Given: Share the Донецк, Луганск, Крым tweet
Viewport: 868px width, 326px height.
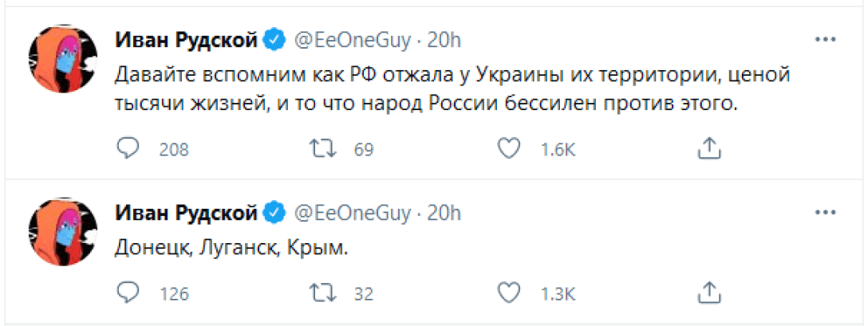Looking at the screenshot, I should (709, 293).
